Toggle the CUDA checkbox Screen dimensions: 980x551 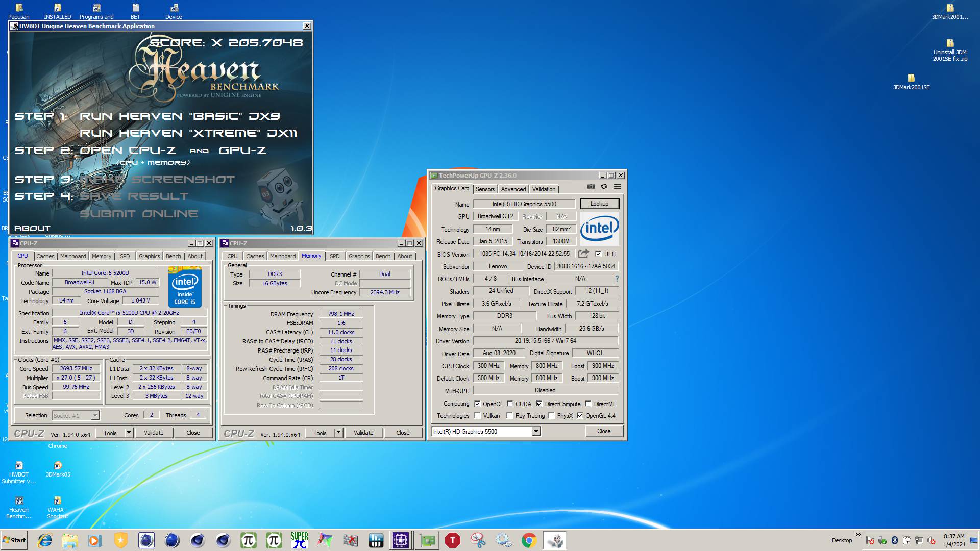click(x=510, y=404)
